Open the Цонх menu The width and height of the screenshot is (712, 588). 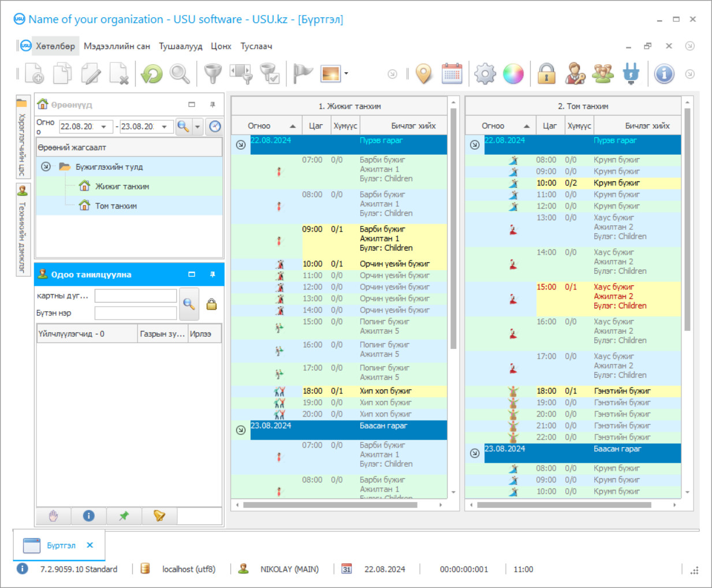[x=221, y=46]
